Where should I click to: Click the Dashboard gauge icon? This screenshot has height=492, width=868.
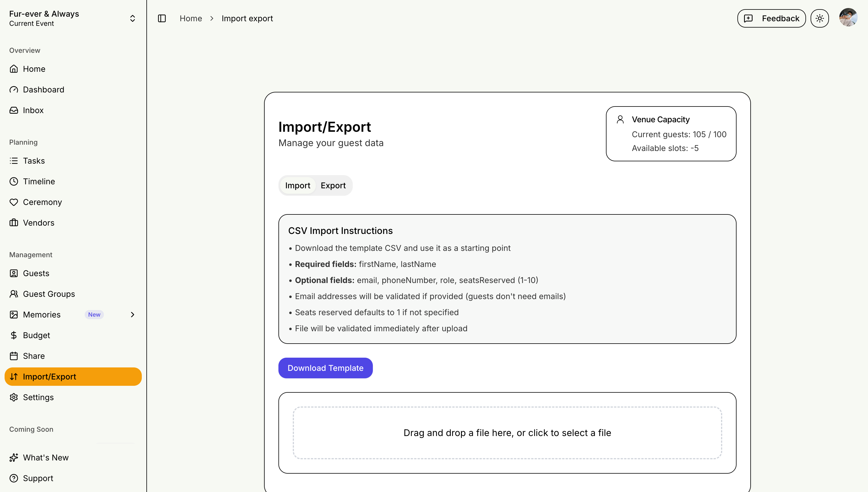(13, 90)
